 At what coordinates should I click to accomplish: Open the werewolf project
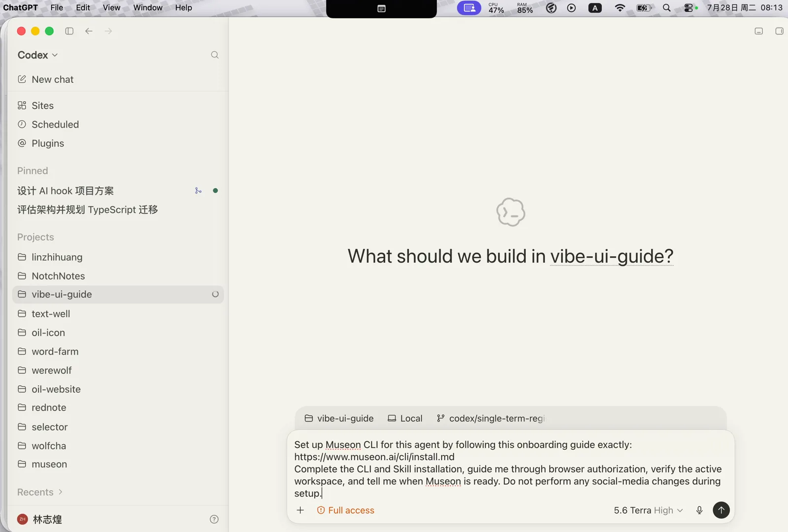[x=118, y=370]
